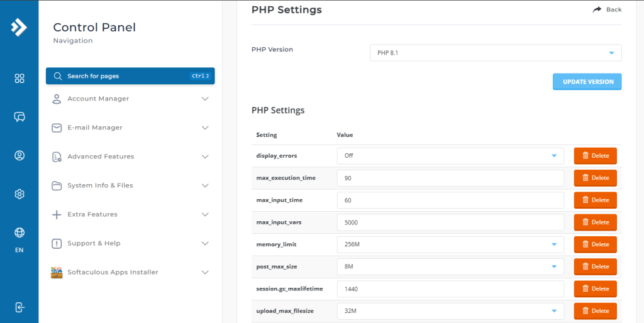Click the max_input_vars value field
The height and width of the screenshot is (323, 644).
(450, 222)
